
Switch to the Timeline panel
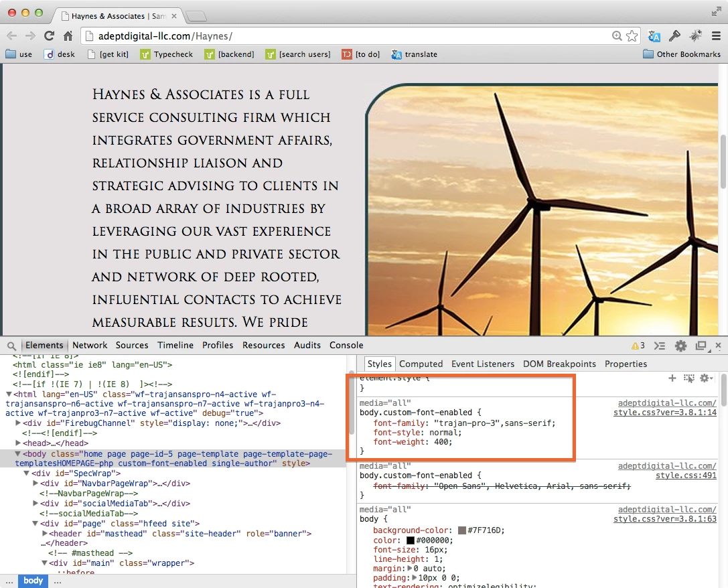[x=175, y=346]
